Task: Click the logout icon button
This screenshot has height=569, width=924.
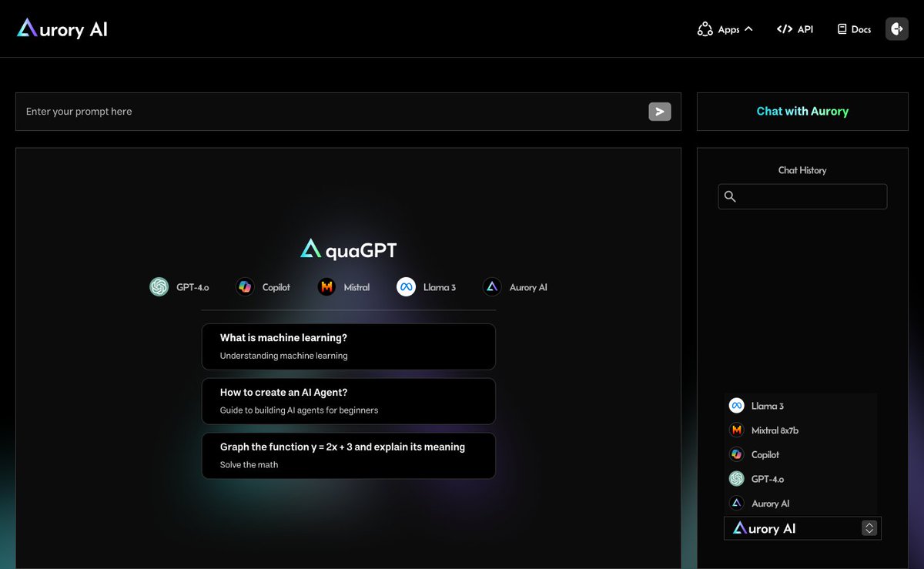Action: [x=897, y=28]
